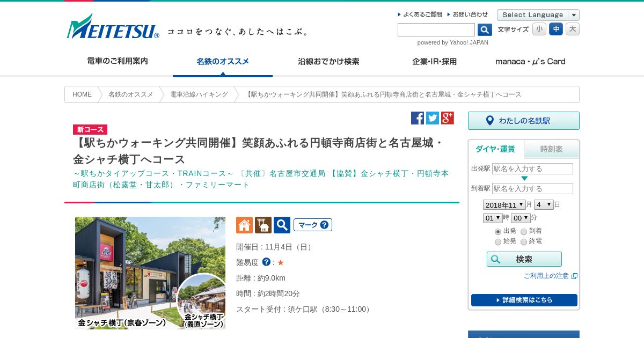Click the powered by Yahoo! JAPAN text
Screen dimensions: 644x338
(453, 42)
